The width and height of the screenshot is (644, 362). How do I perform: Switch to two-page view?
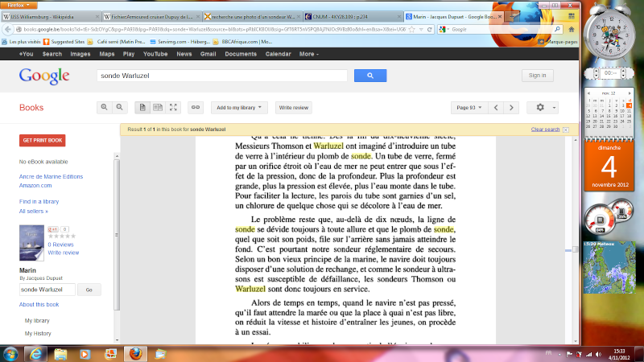coord(158,108)
